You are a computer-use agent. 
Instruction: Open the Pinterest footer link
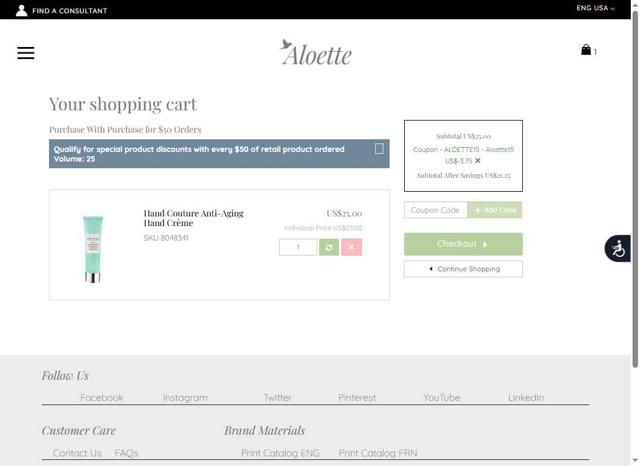(357, 397)
